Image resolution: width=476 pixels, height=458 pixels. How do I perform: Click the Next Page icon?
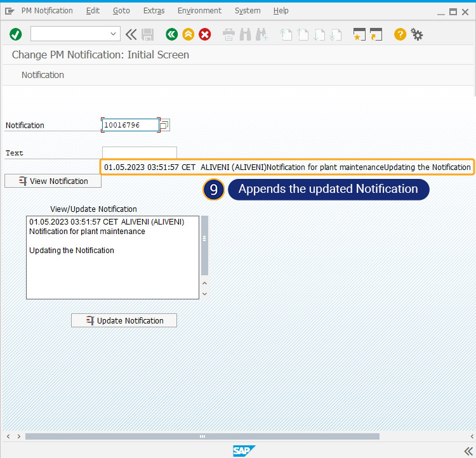tap(319, 35)
